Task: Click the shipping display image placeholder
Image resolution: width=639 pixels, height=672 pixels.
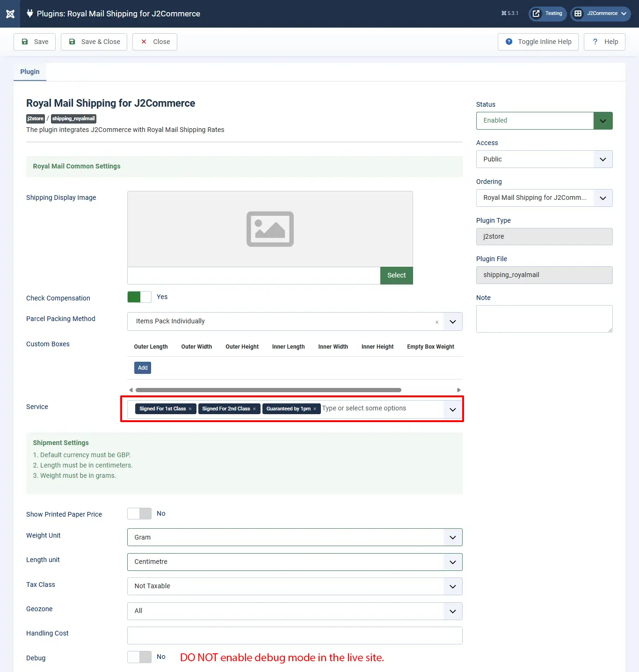Action: (x=270, y=229)
